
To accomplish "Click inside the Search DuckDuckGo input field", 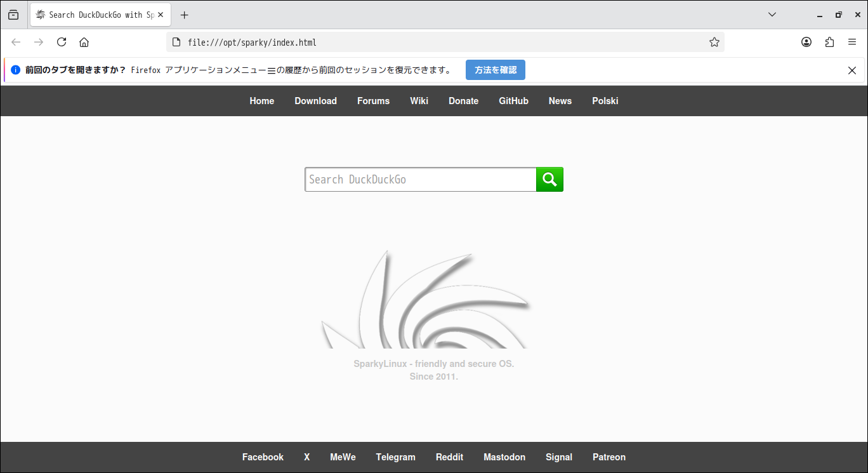I will point(421,180).
